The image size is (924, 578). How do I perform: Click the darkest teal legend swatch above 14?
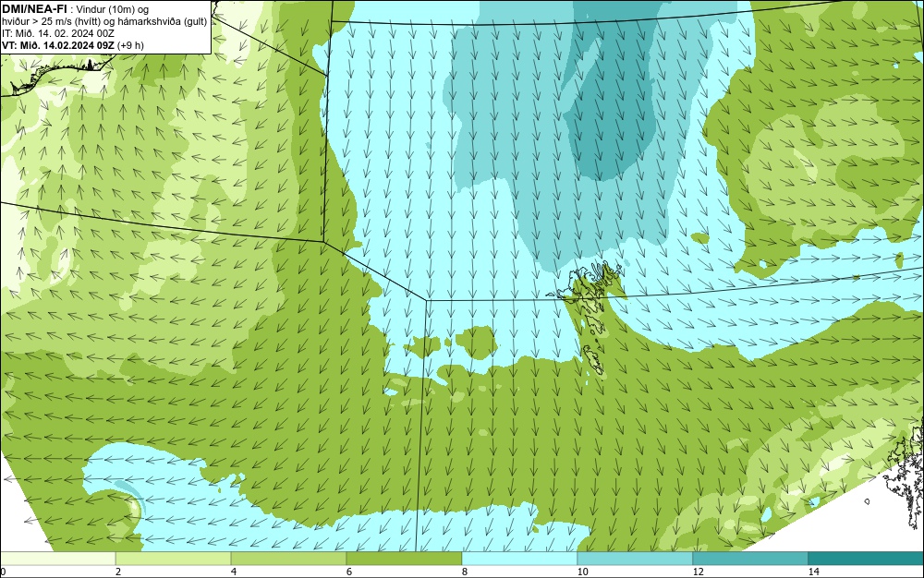click(x=867, y=559)
